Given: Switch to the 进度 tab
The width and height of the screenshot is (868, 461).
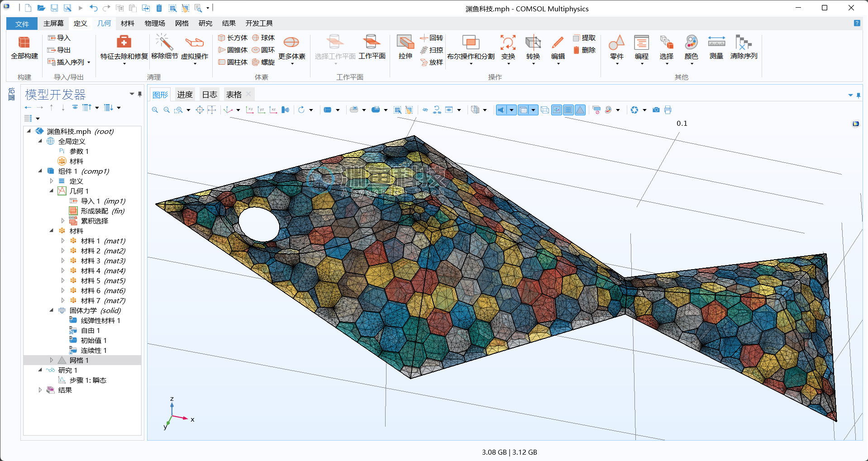Looking at the screenshot, I should click(x=185, y=95).
